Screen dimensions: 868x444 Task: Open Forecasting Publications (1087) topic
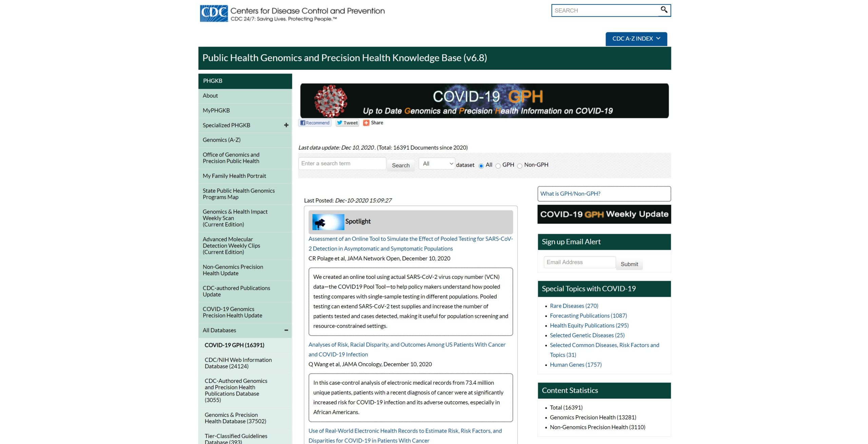[588, 316]
